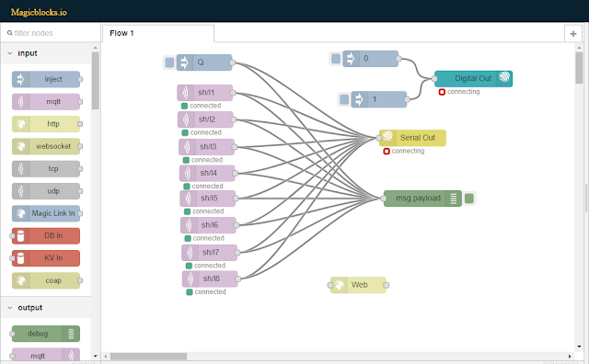Screen dimensions: 589x364
Task: Select the sh/l8 mqtt node
Action: [211, 279]
